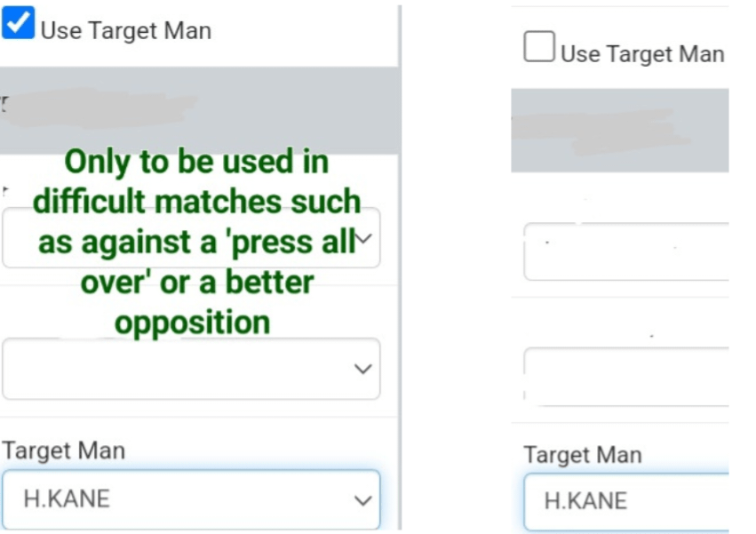Click the label beside the unticked checkbox

click(x=642, y=54)
